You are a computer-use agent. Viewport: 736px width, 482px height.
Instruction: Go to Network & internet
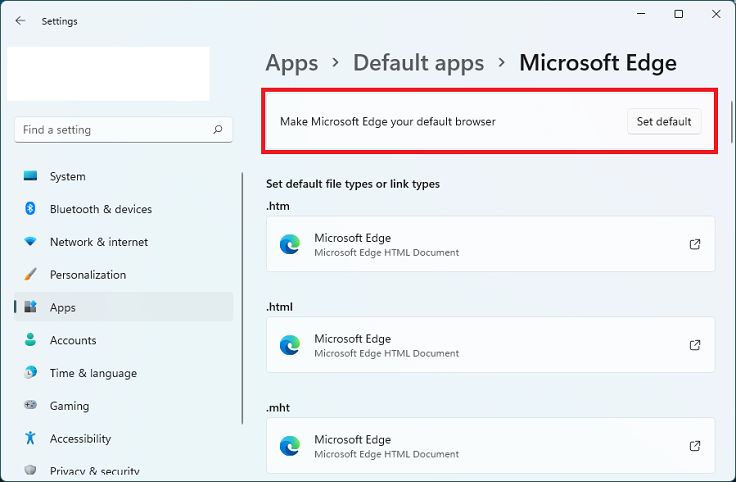coord(123,242)
